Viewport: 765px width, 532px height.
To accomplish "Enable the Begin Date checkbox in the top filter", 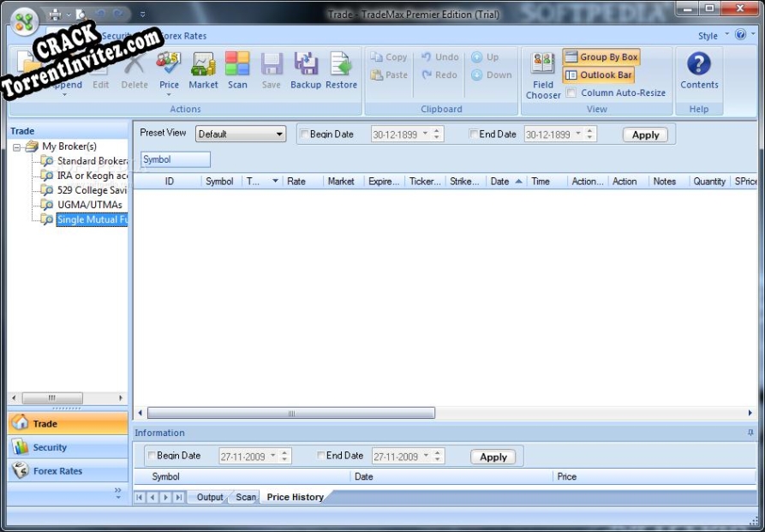I will pyautogui.click(x=304, y=134).
